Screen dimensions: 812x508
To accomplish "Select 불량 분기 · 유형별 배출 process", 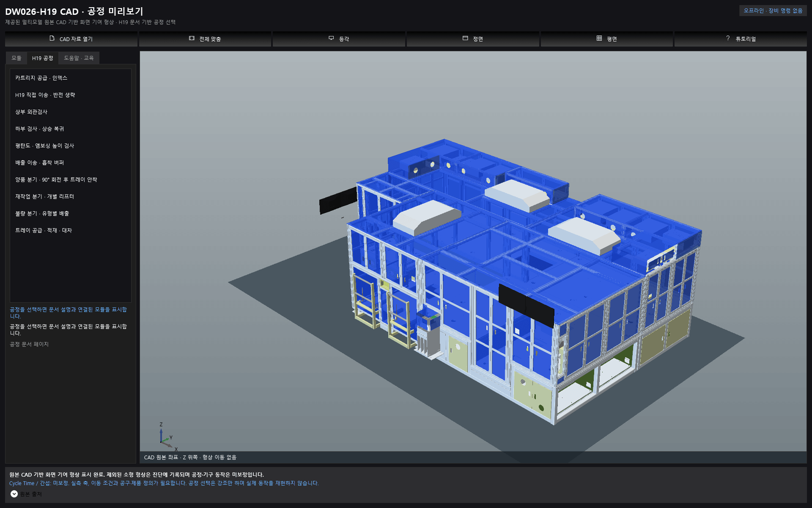I will pyautogui.click(x=71, y=213).
